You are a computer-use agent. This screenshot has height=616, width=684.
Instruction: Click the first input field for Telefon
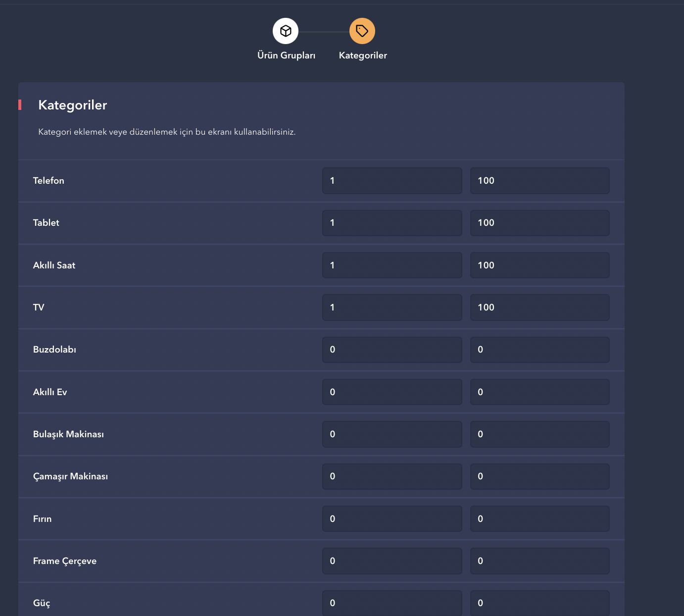(x=391, y=181)
